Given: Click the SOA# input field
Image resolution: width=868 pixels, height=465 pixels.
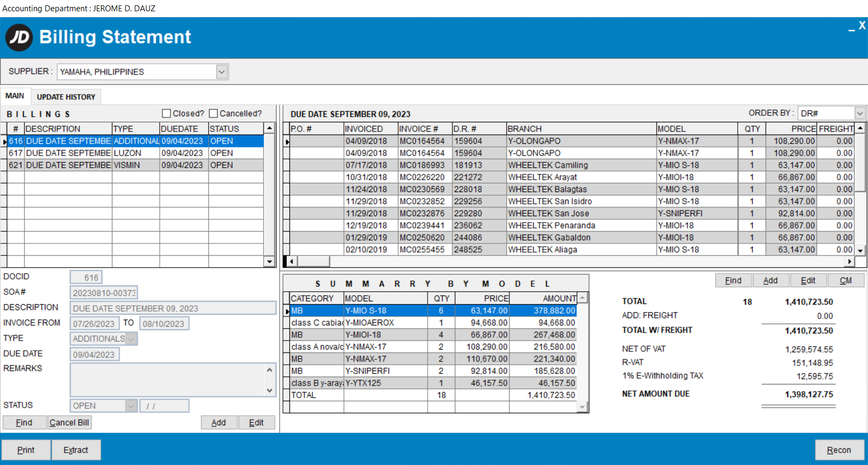Looking at the screenshot, I should coord(104,293).
